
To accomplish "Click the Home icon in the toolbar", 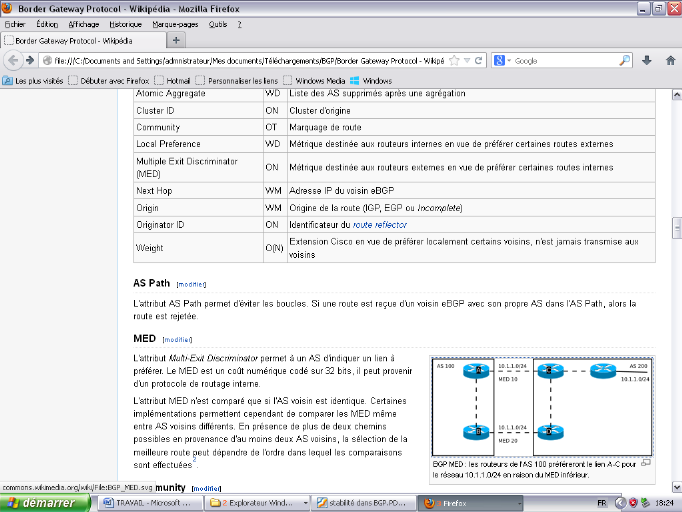I will pyautogui.click(x=669, y=60).
